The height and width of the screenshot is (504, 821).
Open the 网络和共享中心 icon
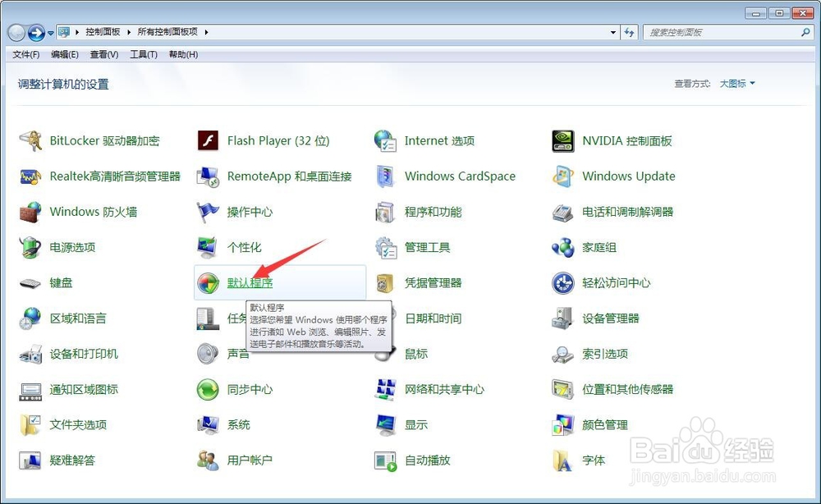coord(385,390)
